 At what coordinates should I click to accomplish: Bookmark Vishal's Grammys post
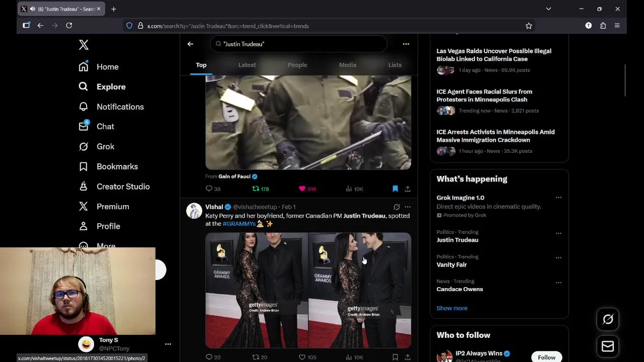tap(395, 357)
